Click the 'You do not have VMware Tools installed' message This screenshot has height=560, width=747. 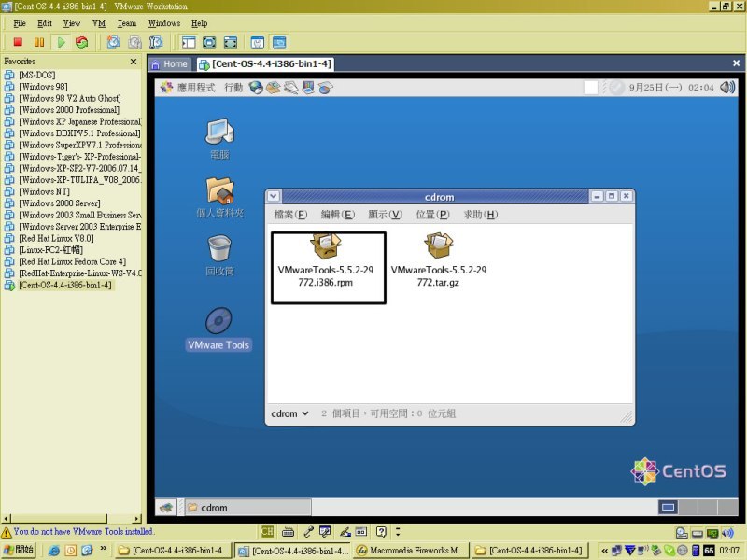(x=83, y=531)
